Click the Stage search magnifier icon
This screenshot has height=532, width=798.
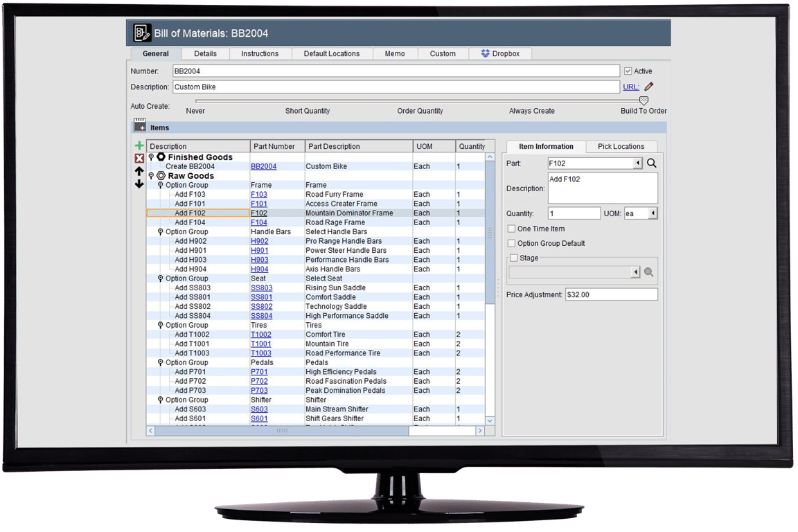click(649, 272)
